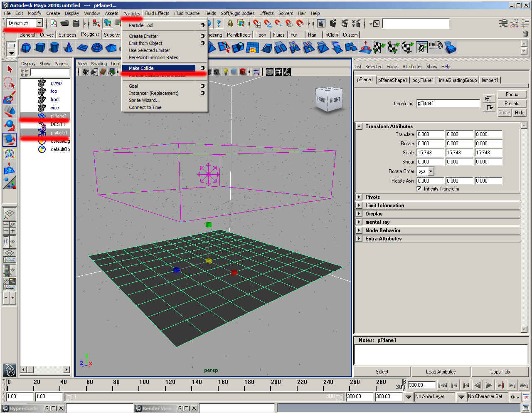532x413 pixels.
Task: Click the Copy Tab button
Action: click(500, 372)
